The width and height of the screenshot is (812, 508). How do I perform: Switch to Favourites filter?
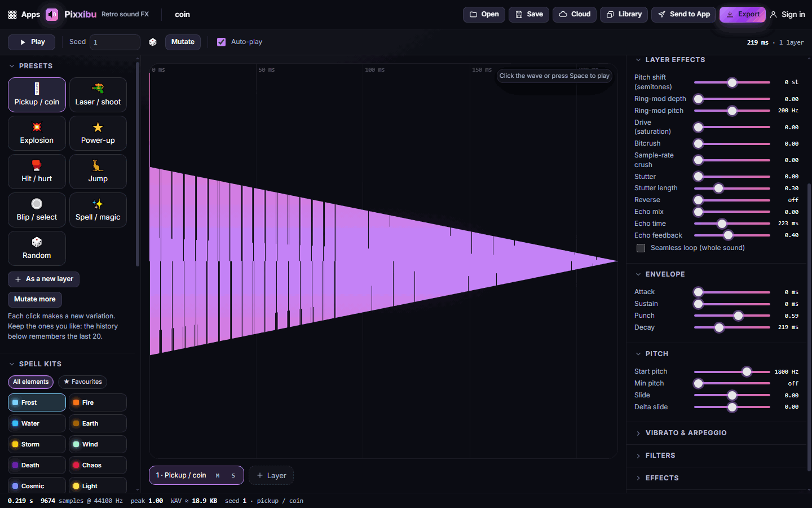point(82,382)
